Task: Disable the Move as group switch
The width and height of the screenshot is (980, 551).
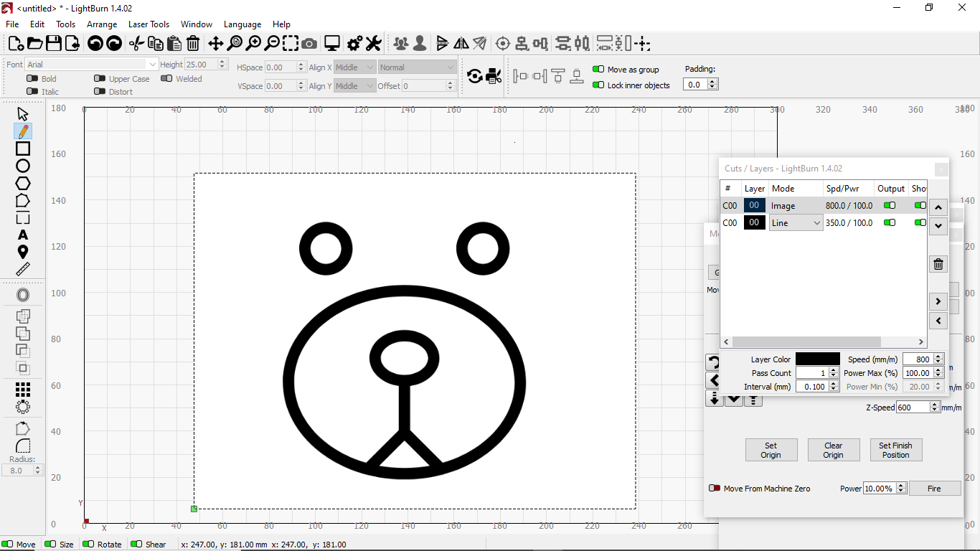Action: [598, 70]
